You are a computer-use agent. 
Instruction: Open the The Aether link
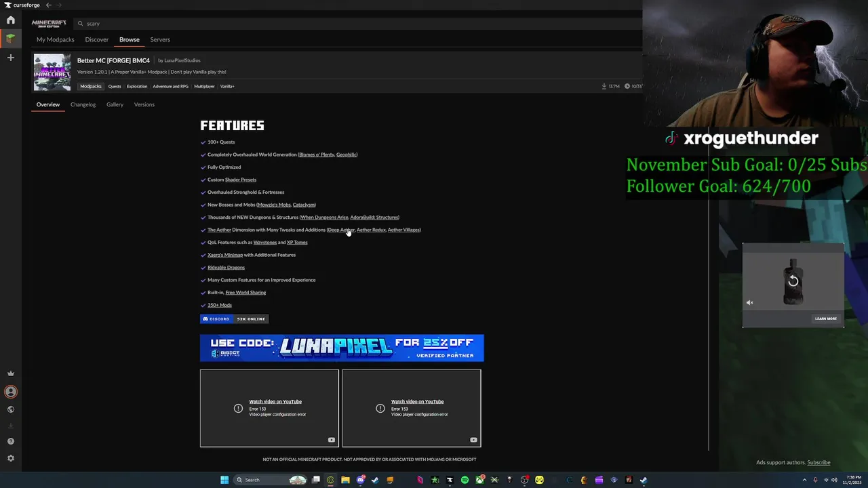coord(219,230)
